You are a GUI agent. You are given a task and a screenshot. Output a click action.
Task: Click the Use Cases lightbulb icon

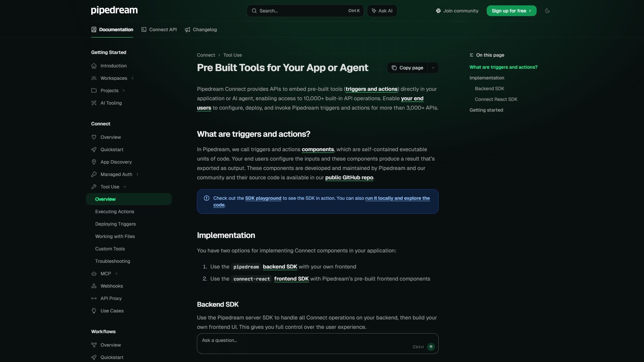tap(94, 311)
